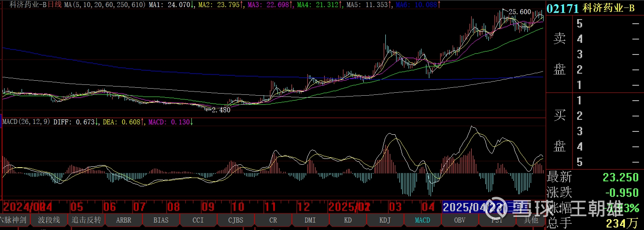Viewport: 644px width, 230px height.
Task: Click the 最新 price 23.250
Action: tap(620, 177)
